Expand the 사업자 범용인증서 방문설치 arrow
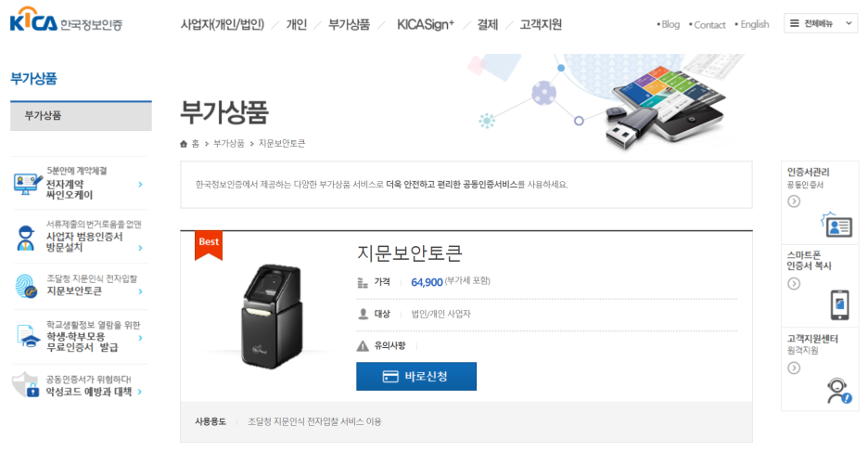Image resolution: width=868 pixels, height=452 pixels. [140, 248]
